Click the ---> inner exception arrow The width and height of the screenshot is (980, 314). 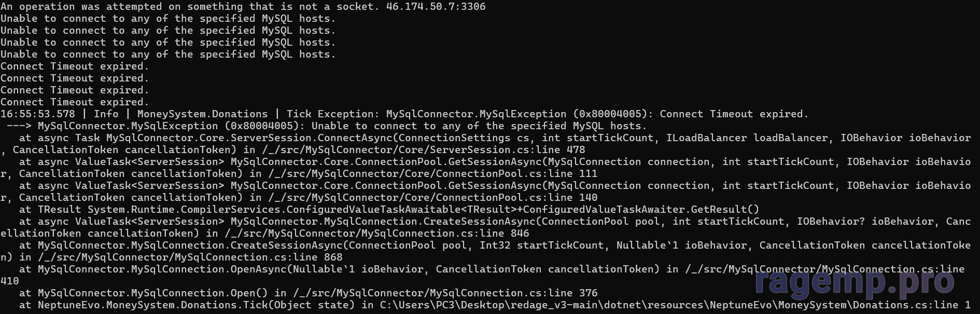point(19,126)
